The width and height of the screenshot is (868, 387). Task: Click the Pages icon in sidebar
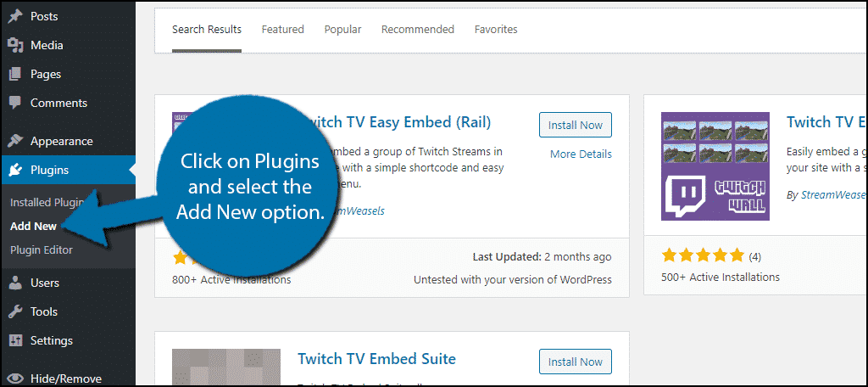point(15,75)
